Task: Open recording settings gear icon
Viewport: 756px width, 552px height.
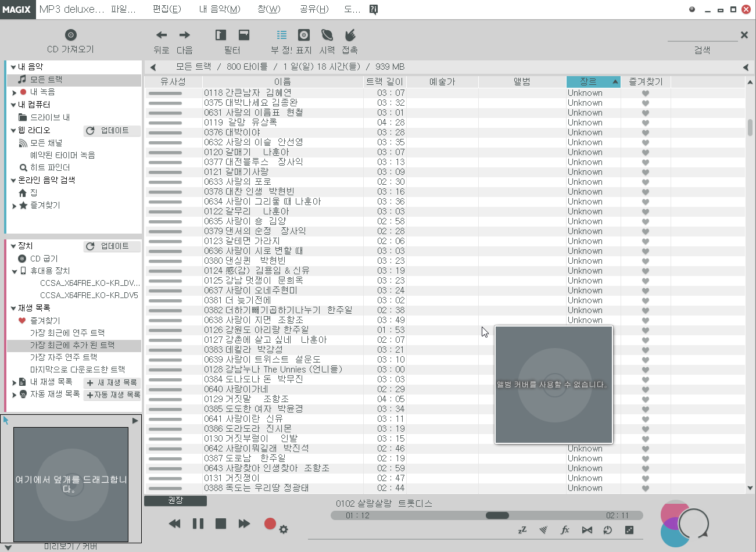Action: pos(284,529)
